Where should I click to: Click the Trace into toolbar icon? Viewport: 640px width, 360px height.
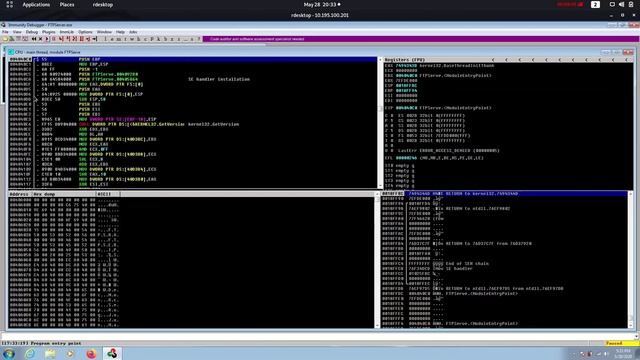click(x=75, y=39)
